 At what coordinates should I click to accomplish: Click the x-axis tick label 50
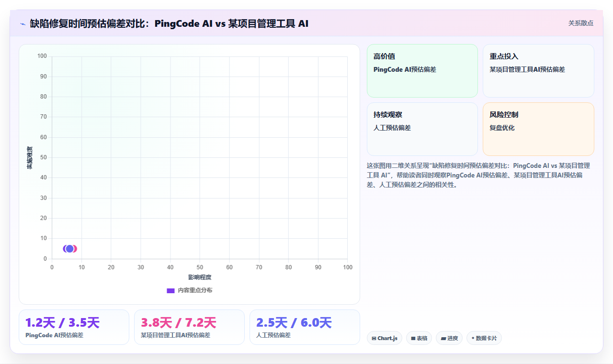(200, 267)
